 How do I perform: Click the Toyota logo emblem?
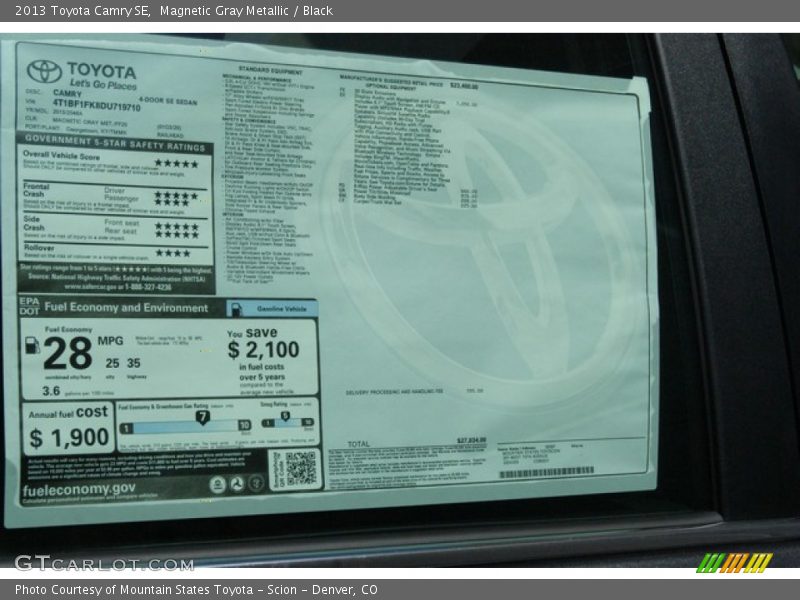click(x=44, y=71)
